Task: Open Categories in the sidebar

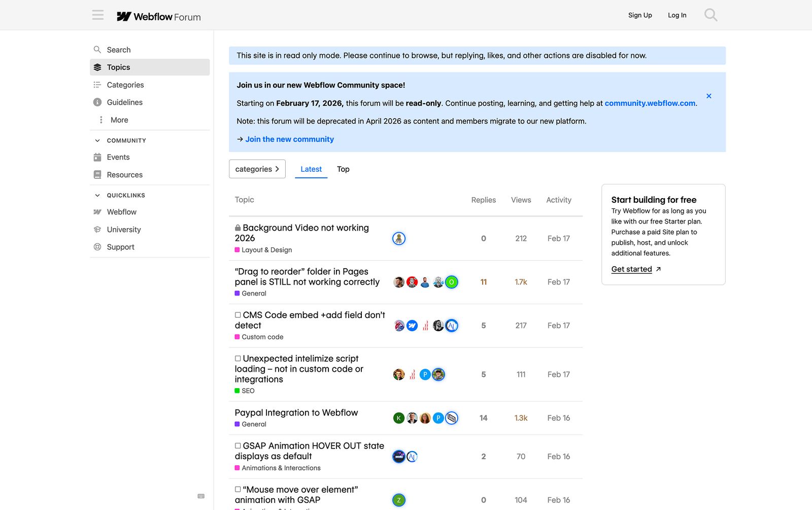Action: coord(150,85)
